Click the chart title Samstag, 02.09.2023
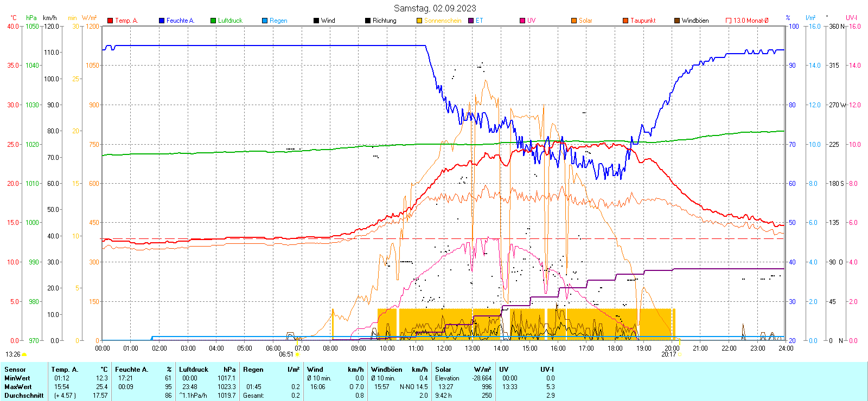868x401 pixels. coord(435,8)
